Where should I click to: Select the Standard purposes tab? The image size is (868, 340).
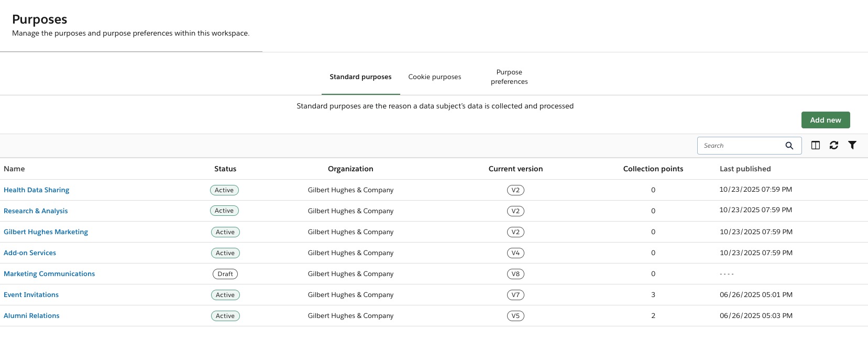360,77
